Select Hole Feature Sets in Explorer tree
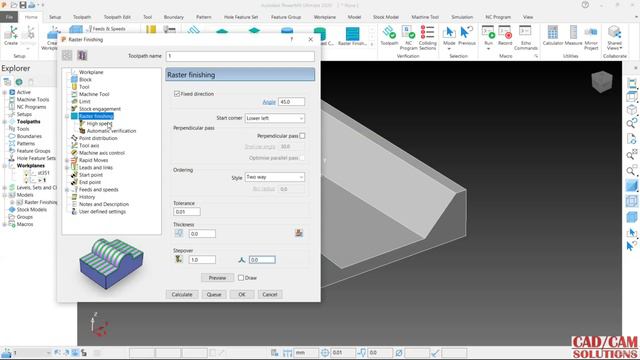Image resolution: width=640 pixels, height=360 pixels. [x=36, y=158]
